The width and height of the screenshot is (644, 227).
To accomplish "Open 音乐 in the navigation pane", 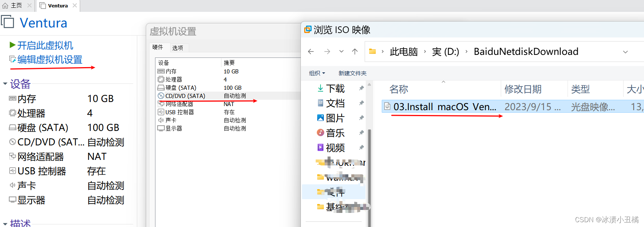I will [x=335, y=133].
